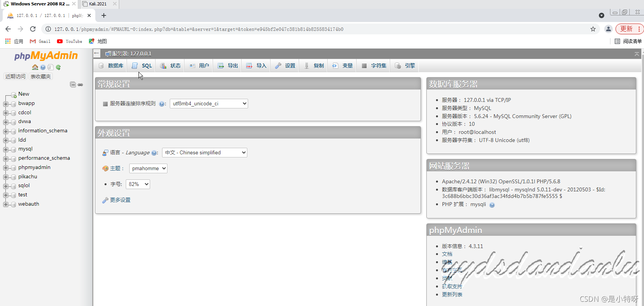Select the webauth database in the tree
This screenshot has height=306, width=644.
tap(29, 204)
